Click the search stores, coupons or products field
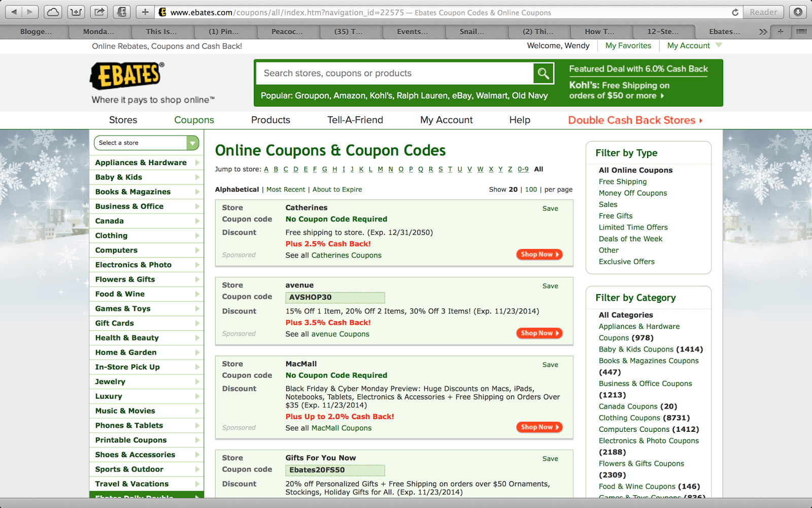The width and height of the screenshot is (812, 508). pos(395,74)
